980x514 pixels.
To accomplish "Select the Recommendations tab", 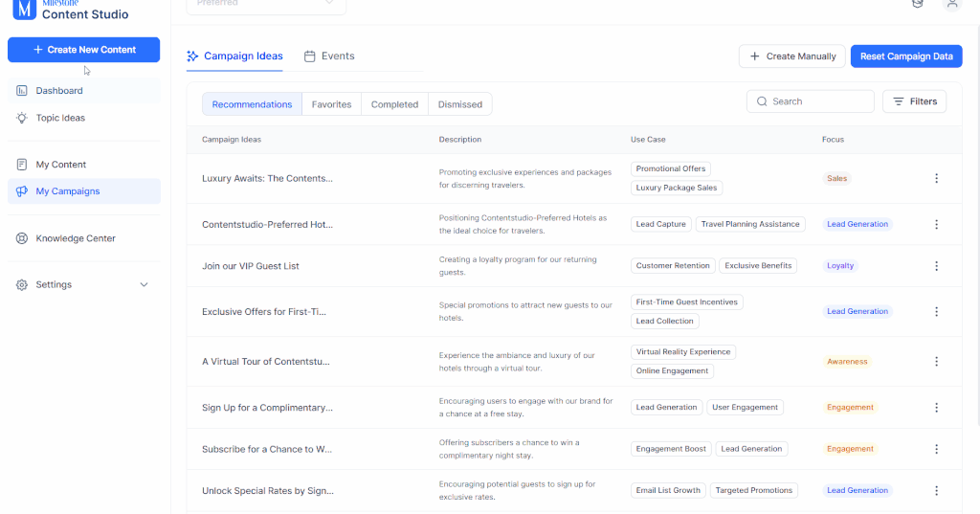I will point(252,104).
